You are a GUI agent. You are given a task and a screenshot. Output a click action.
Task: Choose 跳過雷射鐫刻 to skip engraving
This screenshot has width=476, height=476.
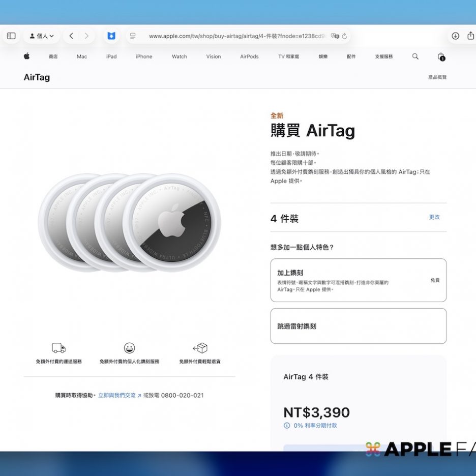[x=358, y=326]
